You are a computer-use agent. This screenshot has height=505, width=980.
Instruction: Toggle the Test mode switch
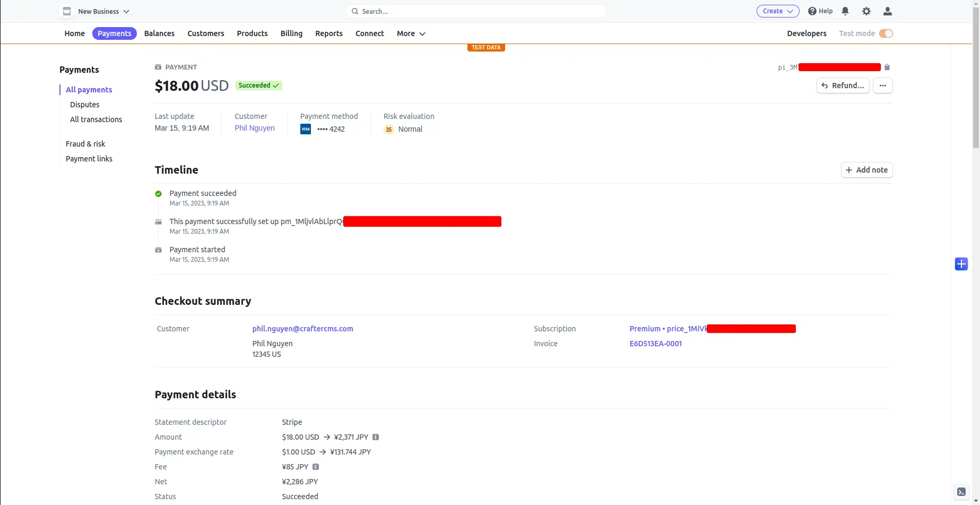pyautogui.click(x=886, y=33)
